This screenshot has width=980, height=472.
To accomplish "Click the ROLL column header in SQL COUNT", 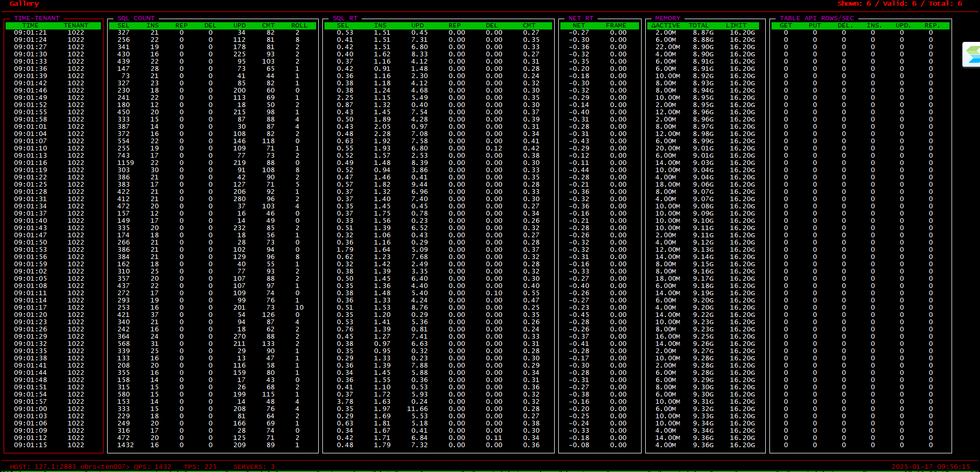I will coord(300,25).
